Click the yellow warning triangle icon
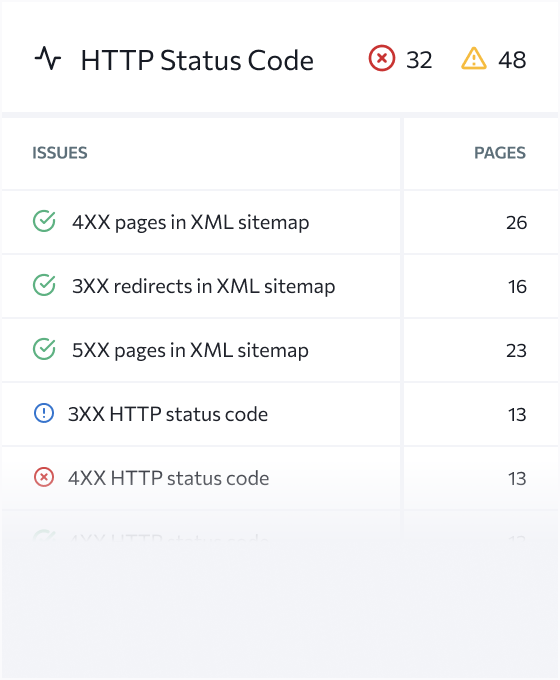 (x=474, y=59)
